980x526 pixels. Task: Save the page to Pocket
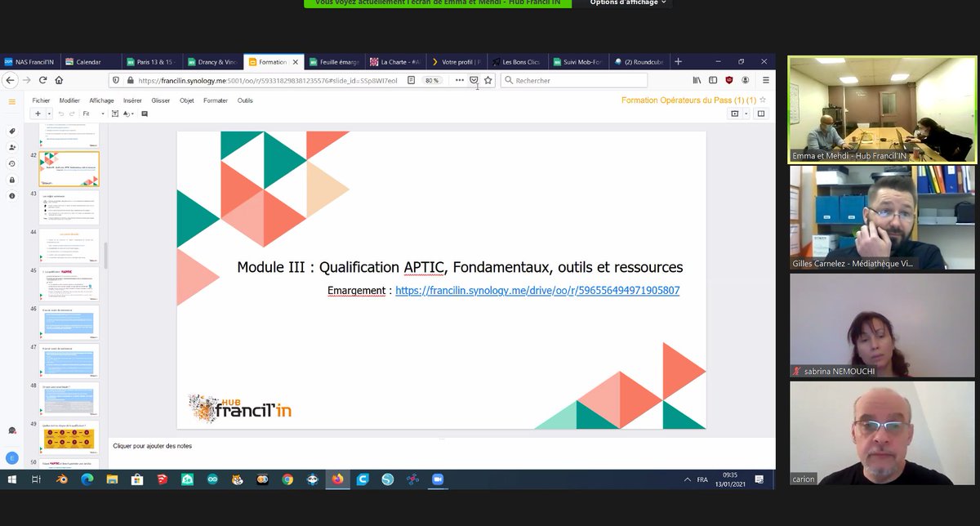(x=474, y=80)
